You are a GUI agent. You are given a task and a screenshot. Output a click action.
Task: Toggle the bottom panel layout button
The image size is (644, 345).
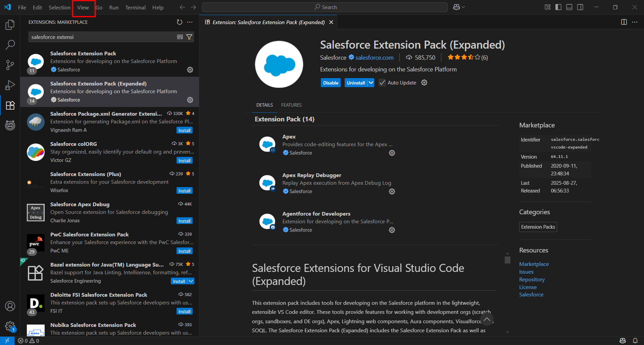click(x=569, y=7)
